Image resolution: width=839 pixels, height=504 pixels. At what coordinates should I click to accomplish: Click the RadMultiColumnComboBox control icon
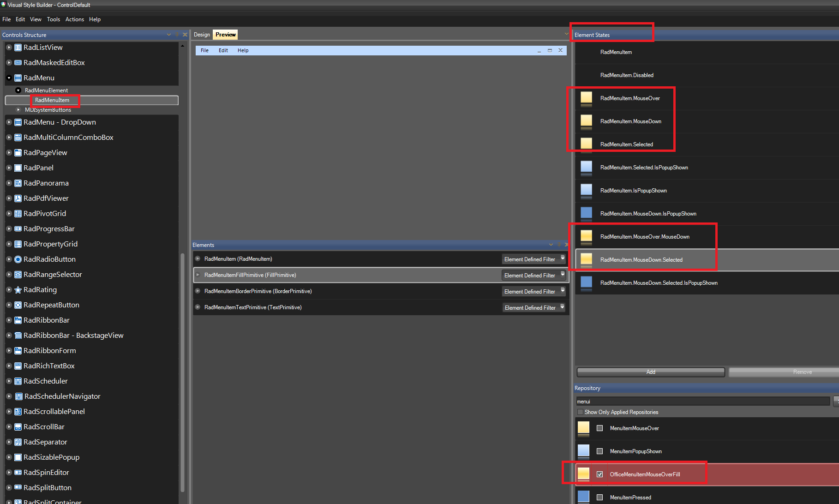coord(18,138)
